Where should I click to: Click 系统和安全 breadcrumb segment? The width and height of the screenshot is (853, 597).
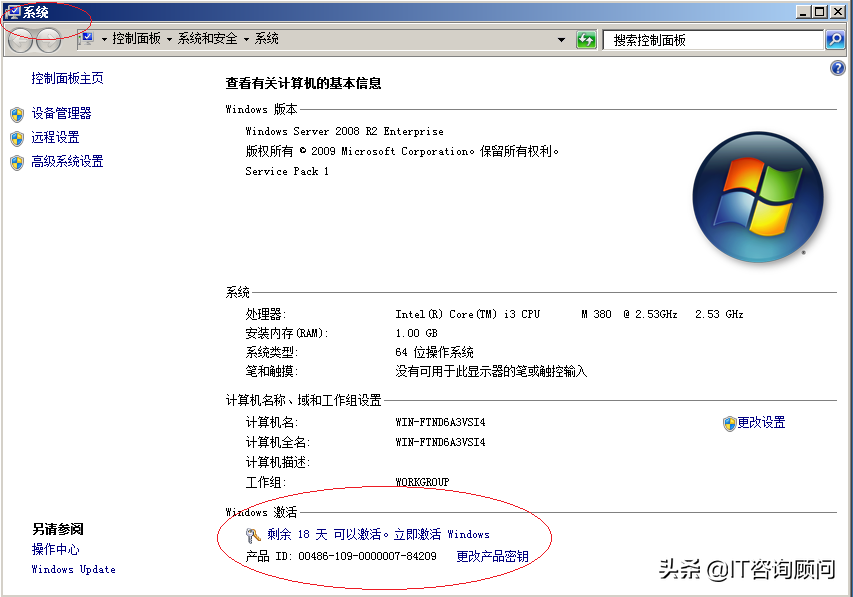[208, 39]
